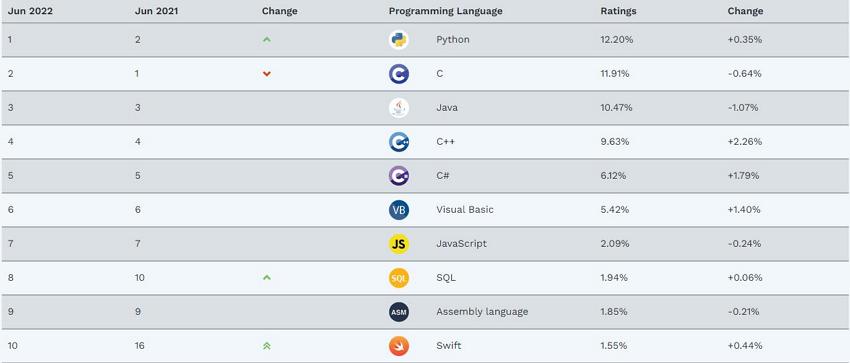Click the Python logo icon
The width and height of the screenshot is (850, 363).
tap(398, 40)
